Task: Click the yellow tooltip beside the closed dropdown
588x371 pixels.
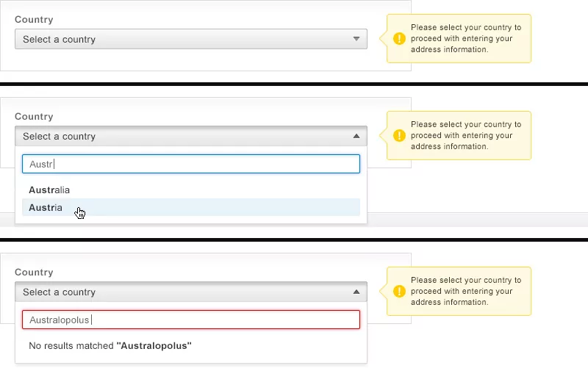Action: tap(467, 39)
